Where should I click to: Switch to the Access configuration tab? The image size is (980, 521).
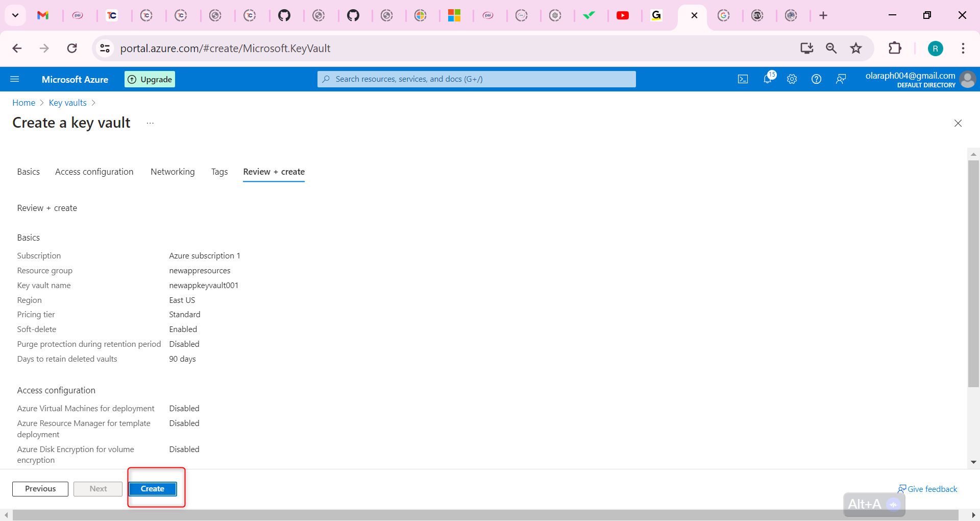(x=94, y=172)
